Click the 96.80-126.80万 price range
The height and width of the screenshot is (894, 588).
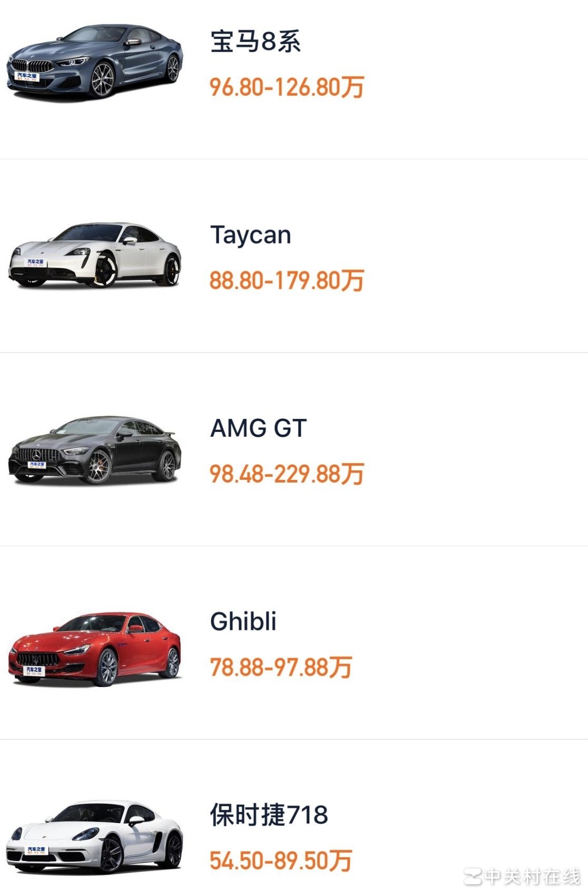287,87
